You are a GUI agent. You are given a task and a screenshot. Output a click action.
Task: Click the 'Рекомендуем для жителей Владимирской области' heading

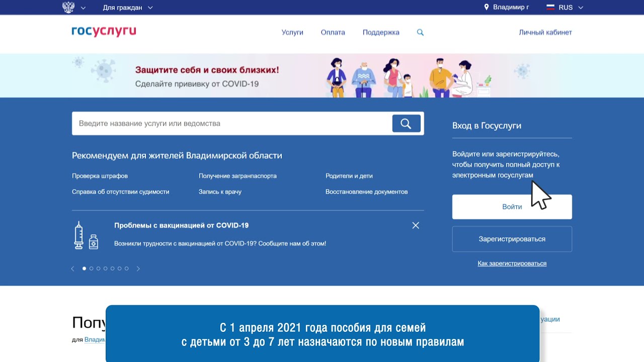(x=177, y=155)
